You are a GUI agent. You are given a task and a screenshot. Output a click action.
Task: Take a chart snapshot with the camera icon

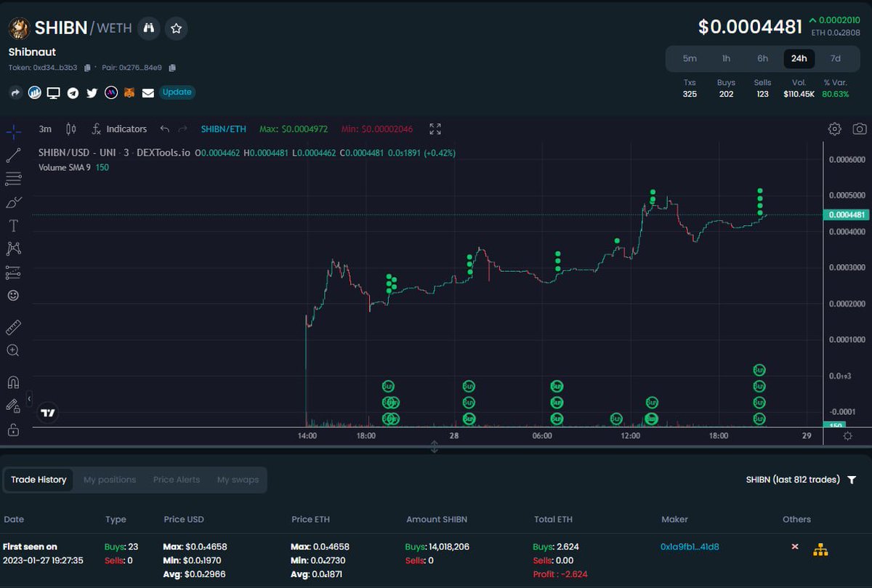[x=860, y=129]
